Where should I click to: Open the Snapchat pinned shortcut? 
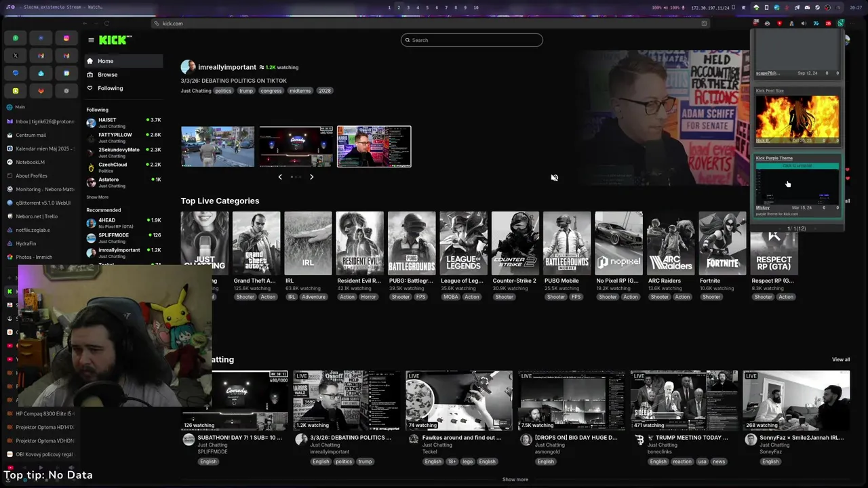pos(15,91)
